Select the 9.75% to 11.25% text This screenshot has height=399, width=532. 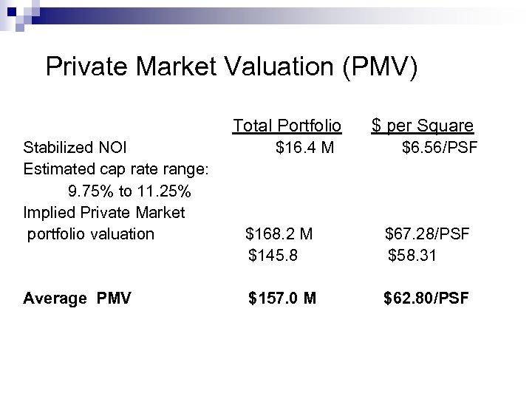[x=130, y=191]
